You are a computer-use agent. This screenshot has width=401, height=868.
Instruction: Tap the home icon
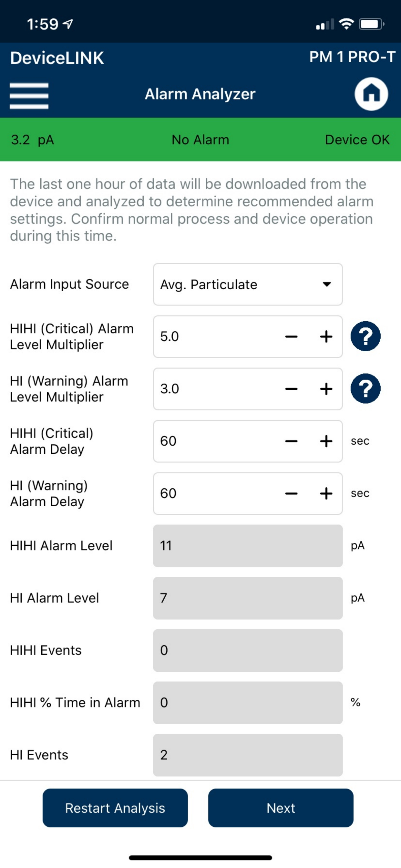pos(371,94)
